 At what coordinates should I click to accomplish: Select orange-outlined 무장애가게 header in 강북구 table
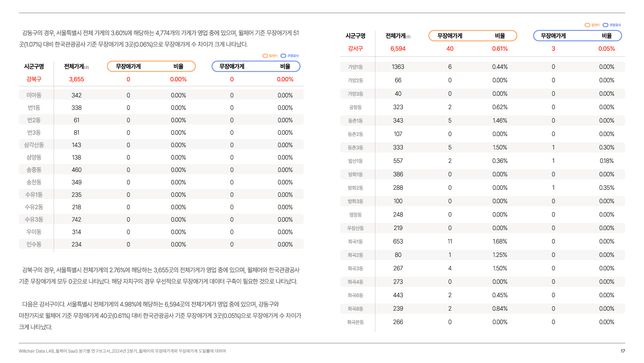(128, 66)
